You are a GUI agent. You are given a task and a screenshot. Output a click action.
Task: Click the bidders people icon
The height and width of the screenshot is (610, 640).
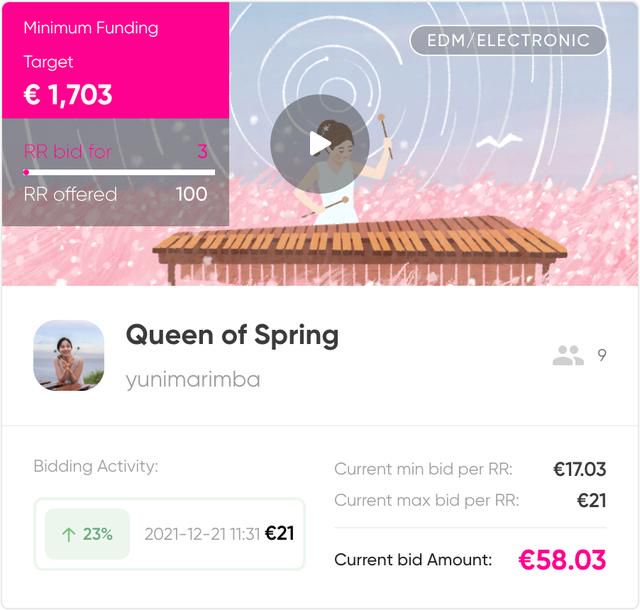[x=568, y=355]
